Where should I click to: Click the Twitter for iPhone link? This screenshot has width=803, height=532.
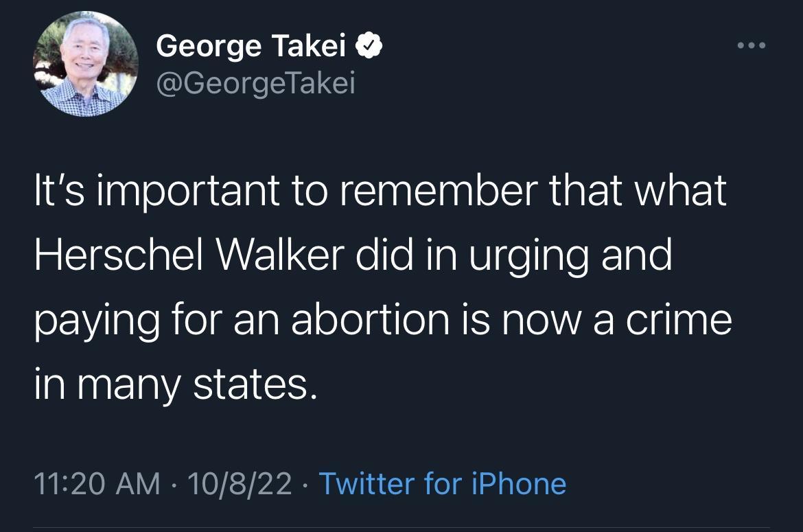click(441, 484)
